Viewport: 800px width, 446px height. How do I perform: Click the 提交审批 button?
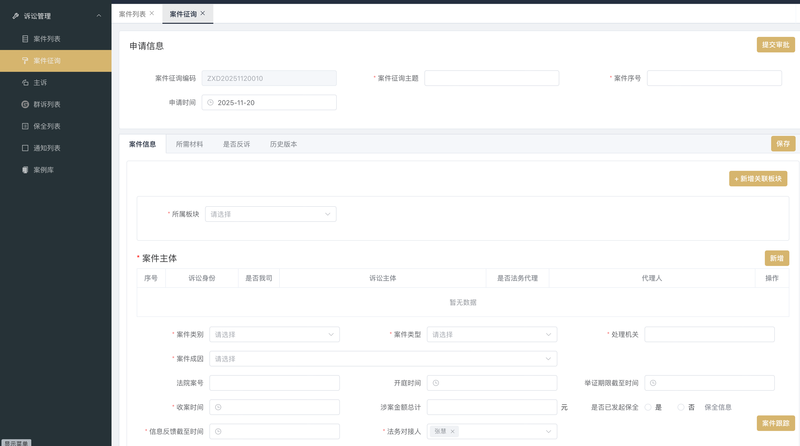pyautogui.click(x=776, y=45)
